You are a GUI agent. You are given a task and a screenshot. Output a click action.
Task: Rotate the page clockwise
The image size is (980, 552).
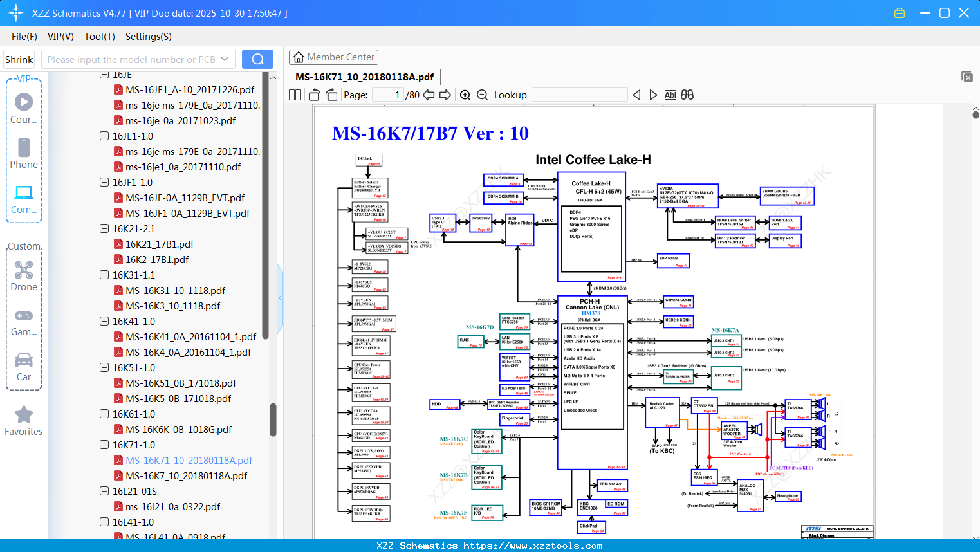pos(332,95)
